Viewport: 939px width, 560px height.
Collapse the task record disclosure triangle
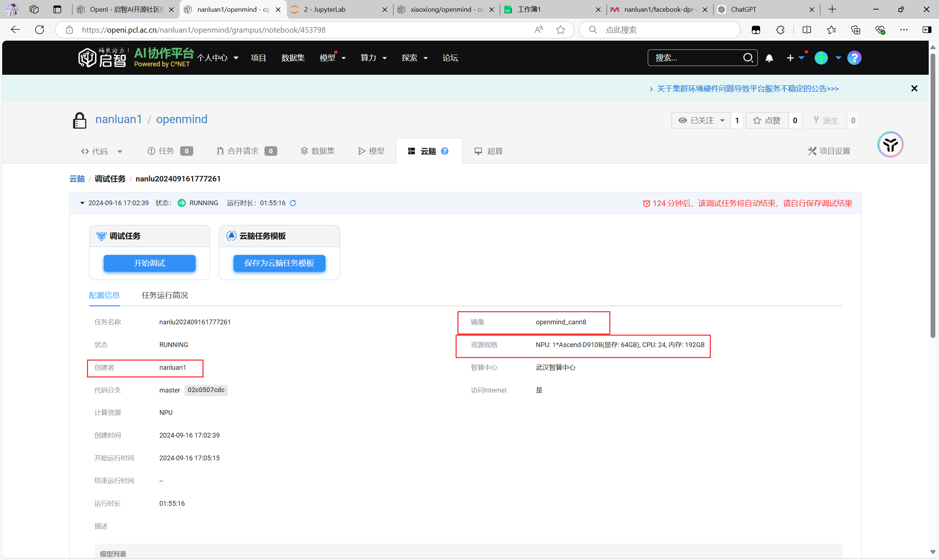point(82,203)
